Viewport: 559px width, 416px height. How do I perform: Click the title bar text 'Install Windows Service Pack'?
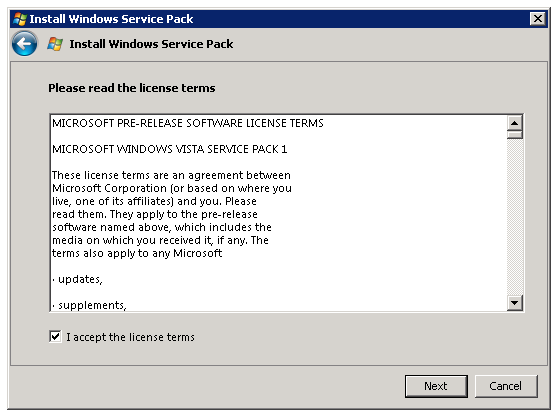111,19
